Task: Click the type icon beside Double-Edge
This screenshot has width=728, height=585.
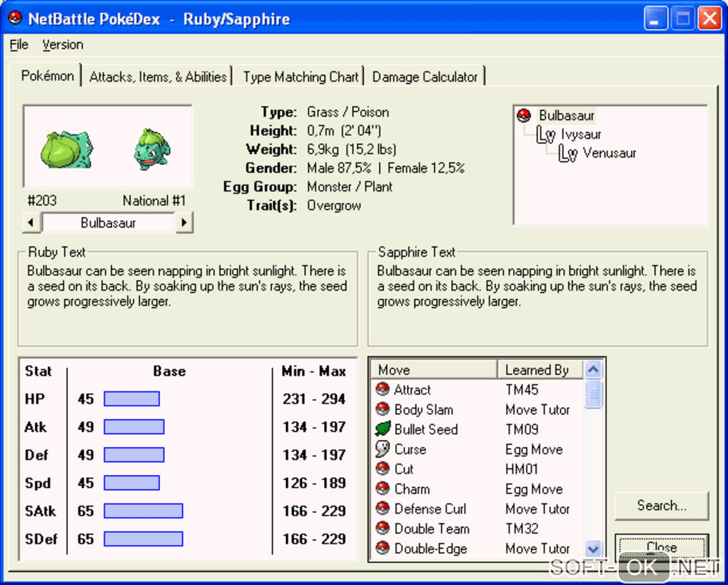Action: 383,549
